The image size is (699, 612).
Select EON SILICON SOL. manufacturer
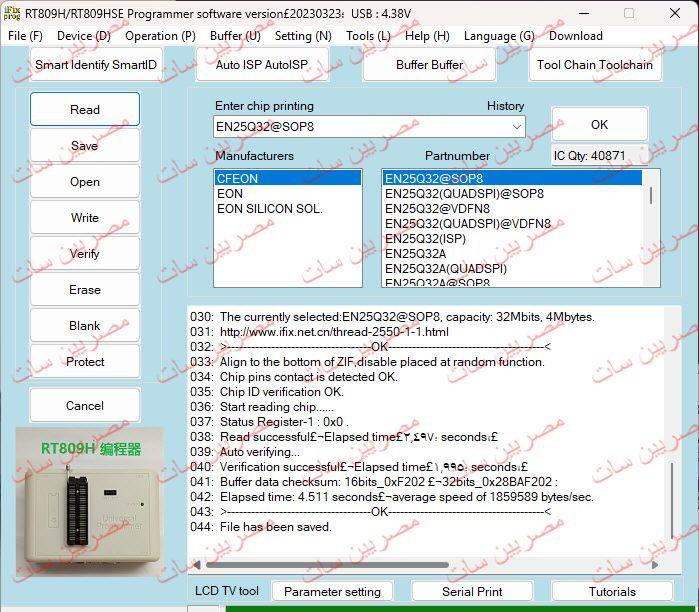point(270,209)
